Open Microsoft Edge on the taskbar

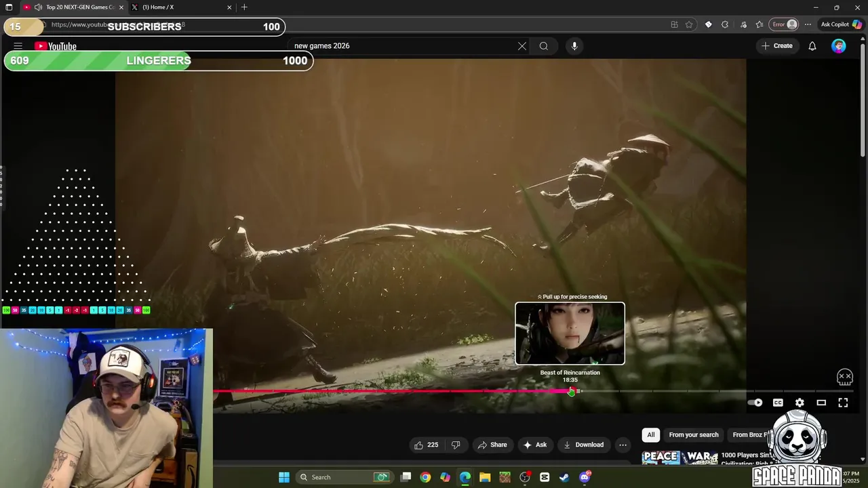[x=465, y=477]
